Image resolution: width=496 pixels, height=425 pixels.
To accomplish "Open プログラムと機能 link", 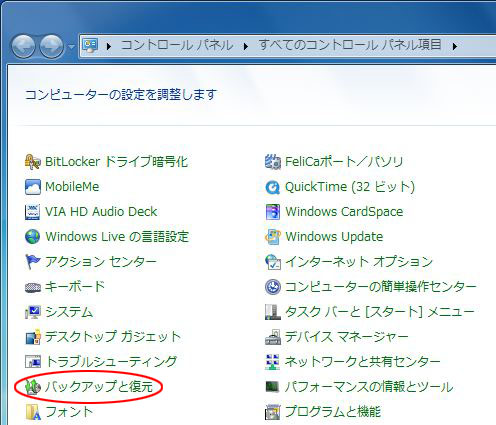I will point(333,412).
